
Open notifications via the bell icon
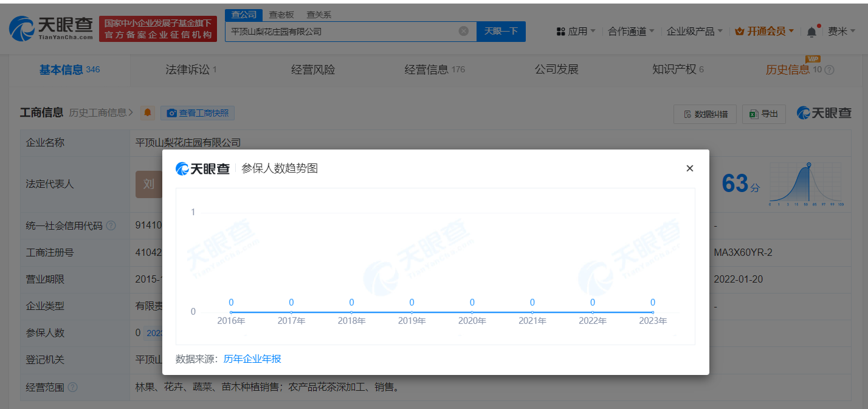[x=811, y=30]
